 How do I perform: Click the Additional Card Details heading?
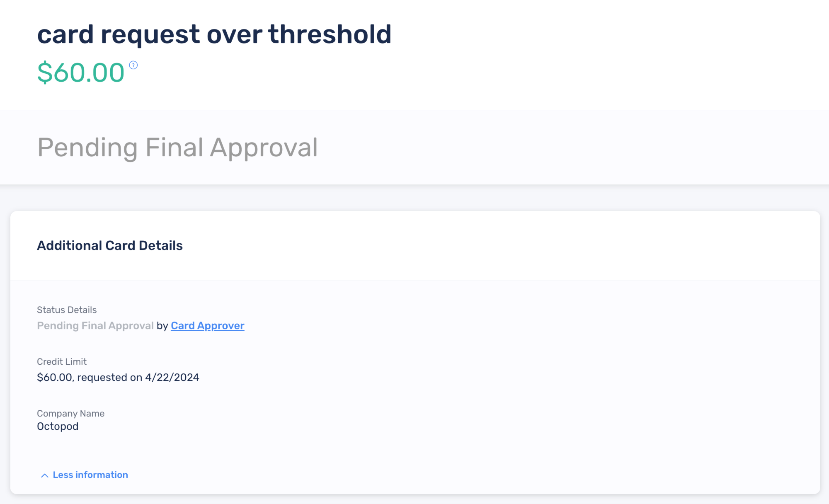point(110,245)
